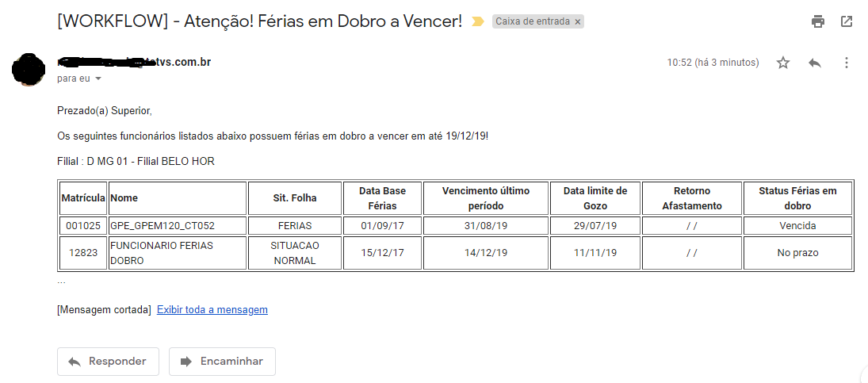Print this email message
The height and width of the screenshot is (383, 868).
coord(818,21)
